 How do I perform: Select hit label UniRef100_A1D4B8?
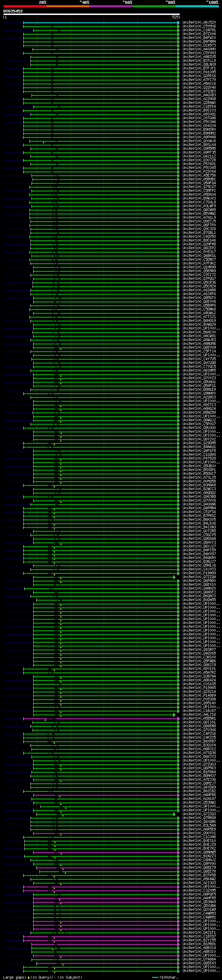[x=199, y=290]
